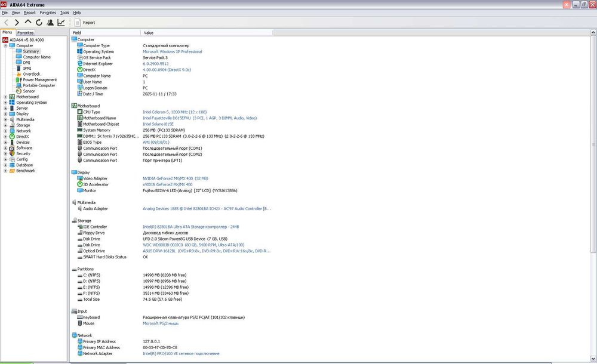The height and width of the screenshot is (364, 597).
Task: Click the Value column header
Action: coord(207,33)
